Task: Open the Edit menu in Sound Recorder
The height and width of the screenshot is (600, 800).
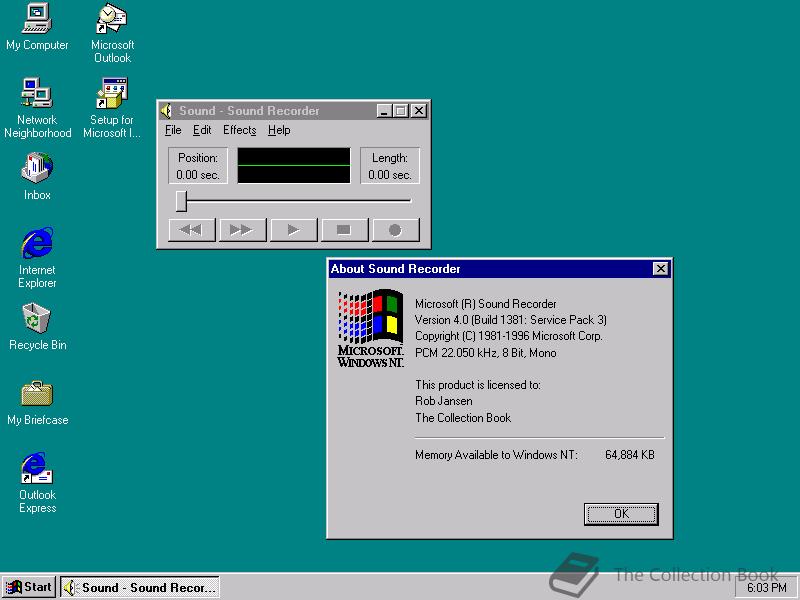Action: [202, 130]
